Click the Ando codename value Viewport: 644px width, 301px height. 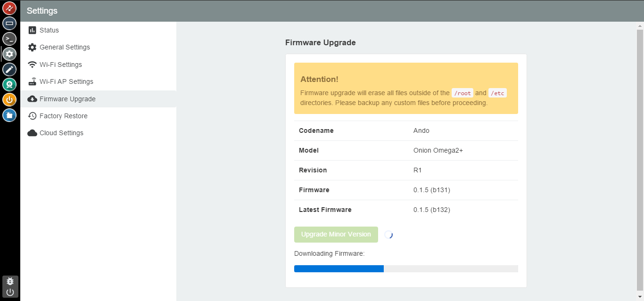(421, 130)
